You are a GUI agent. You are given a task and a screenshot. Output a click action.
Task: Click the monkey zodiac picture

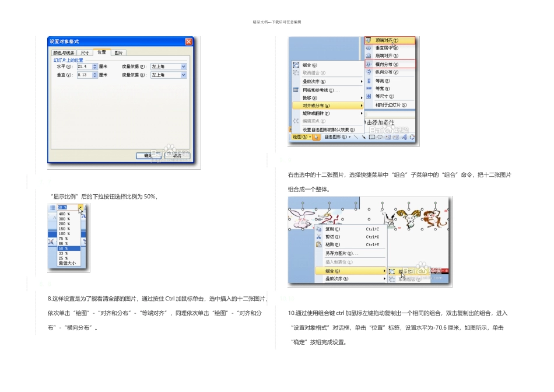pos(435,219)
